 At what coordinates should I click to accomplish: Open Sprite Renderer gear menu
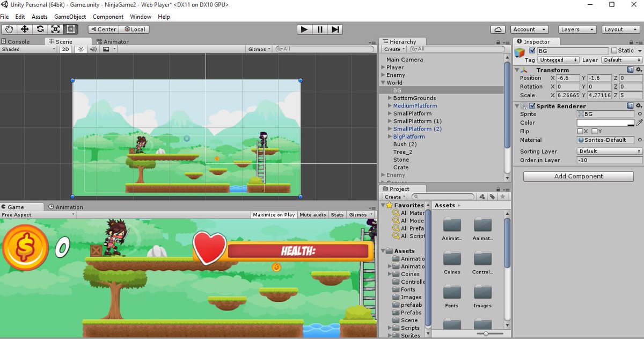(x=639, y=106)
